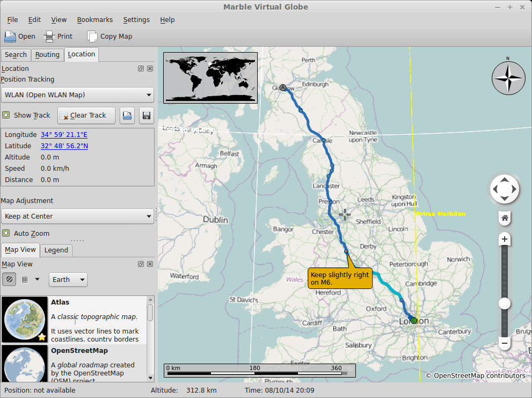Save the track using floppy icon
This screenshot has height=398, width=532.
147,115
